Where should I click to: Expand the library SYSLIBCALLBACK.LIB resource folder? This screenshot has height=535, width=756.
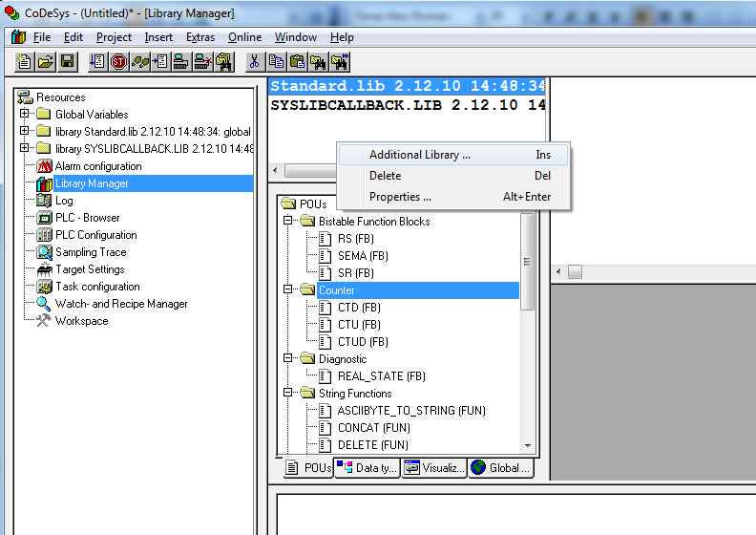click(x=24, y=148)
